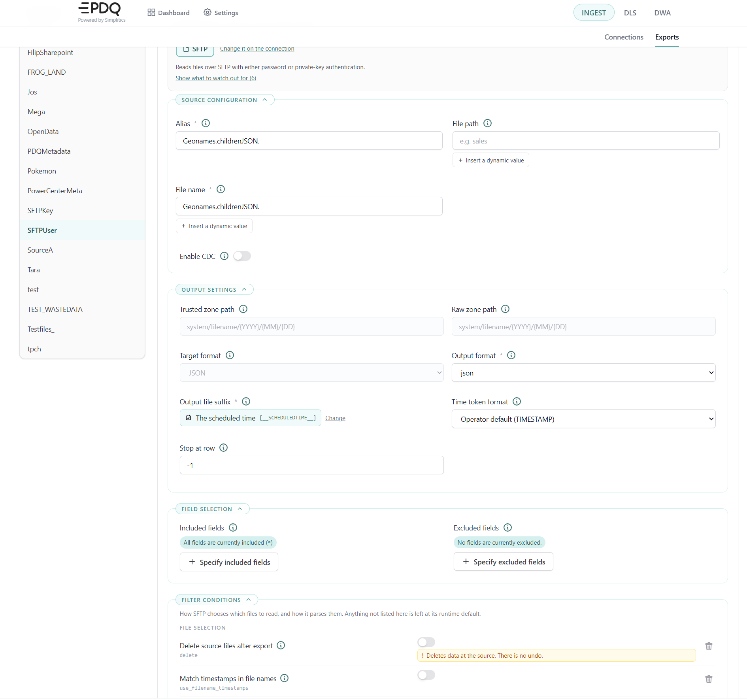This screenshot has height=700, width=747.
Task: Click the Alias info icon
Action: coord(206,123)
